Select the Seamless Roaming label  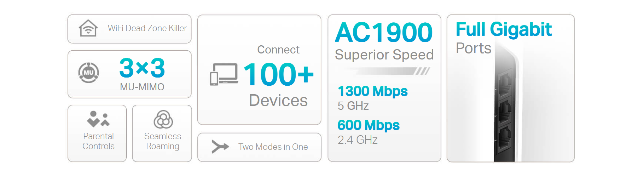(x=163, y=141)
